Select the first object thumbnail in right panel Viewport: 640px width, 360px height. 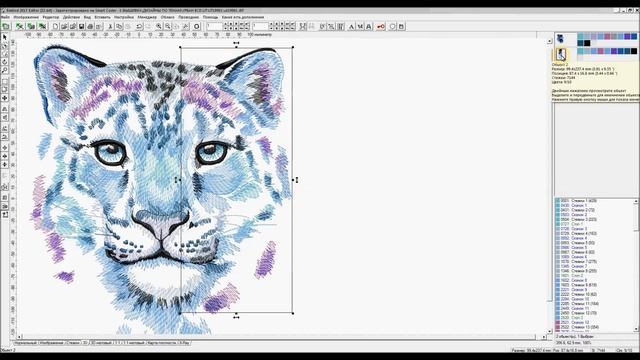tap(560, 39)
